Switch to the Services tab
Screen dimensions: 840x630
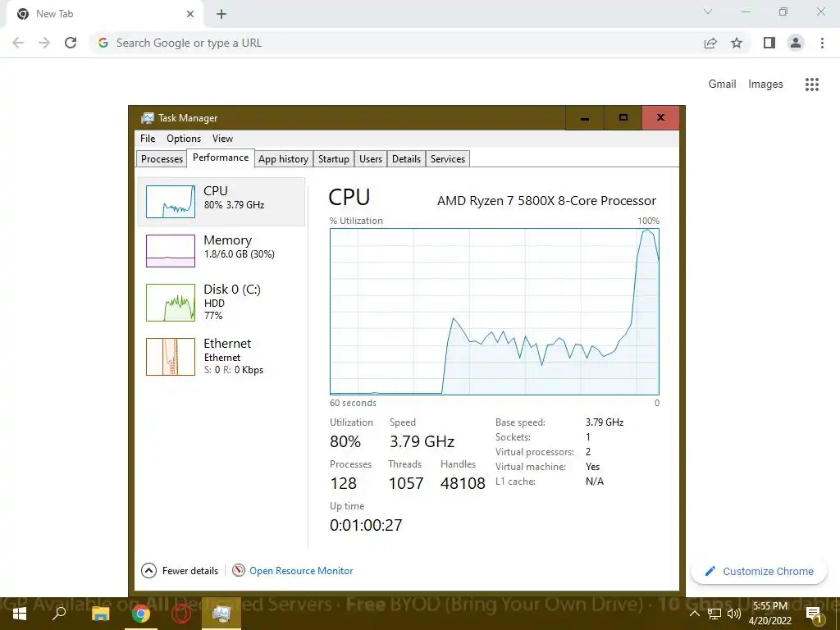448,159
